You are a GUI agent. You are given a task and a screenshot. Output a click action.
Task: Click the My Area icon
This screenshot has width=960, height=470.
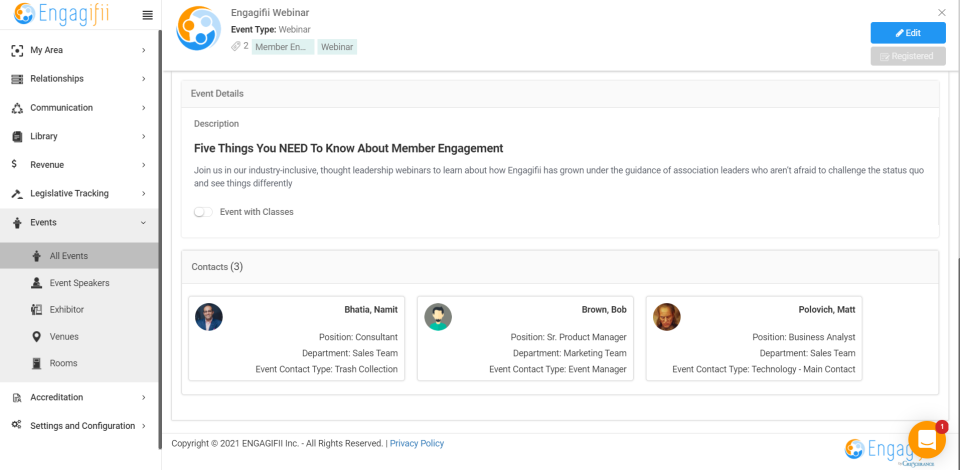(17, 50)
